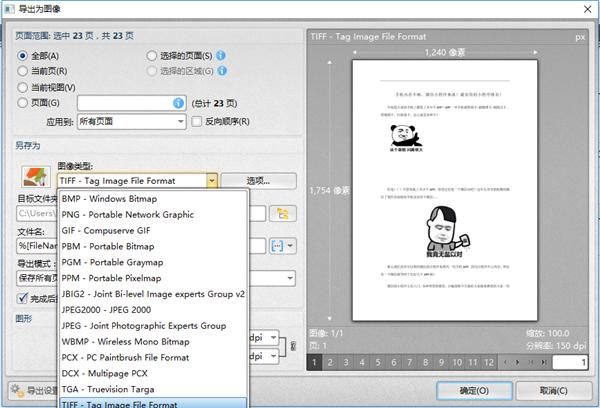Choose PBM - Portable Bitmap
The image size is (600, 408).
(153, 246)
